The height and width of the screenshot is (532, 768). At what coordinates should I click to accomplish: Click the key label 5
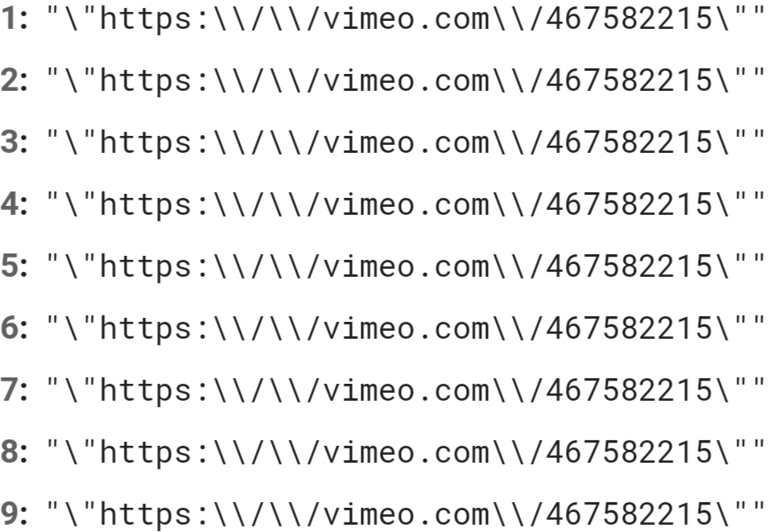tap(14, 266)
